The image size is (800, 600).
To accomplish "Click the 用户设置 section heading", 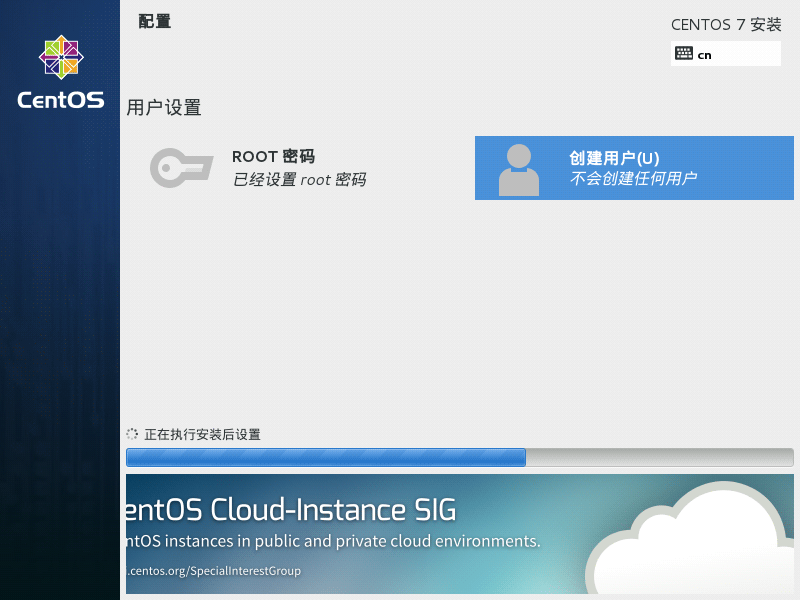I will 164,108.
